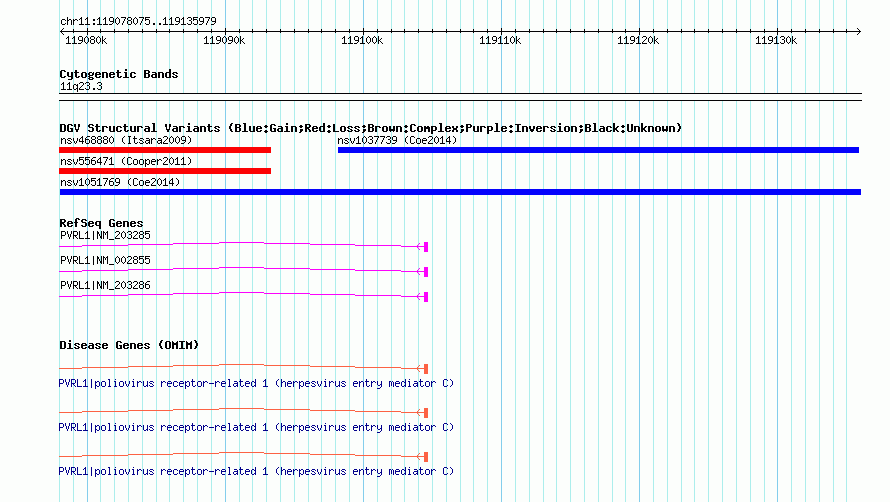
Task: Click the 119080k ruler tick label
Action: tap(86, 40)
